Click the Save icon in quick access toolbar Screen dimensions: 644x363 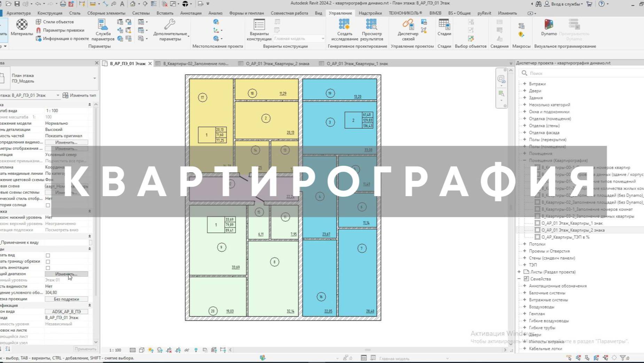tap(17, 4)
